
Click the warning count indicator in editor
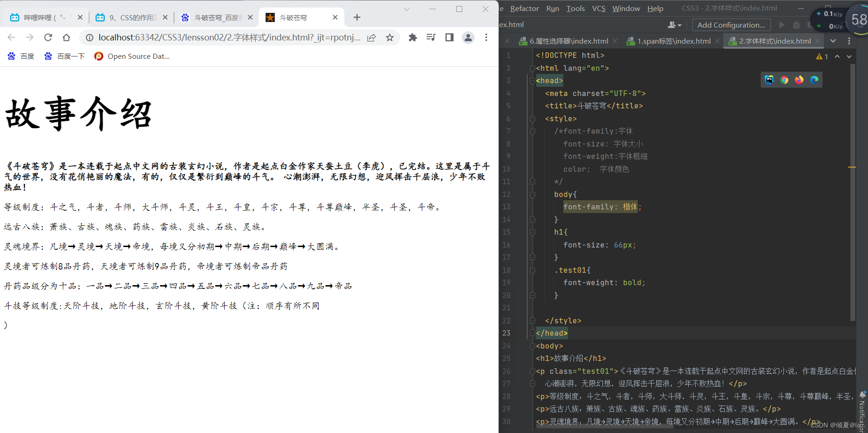click(x=822, y=56)
